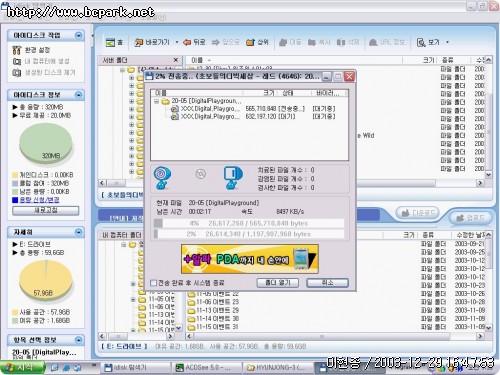Choose 내 컴퓨터에 생성 in task panel
Viewport: 500px width, 375px height.
coord(41,61)
